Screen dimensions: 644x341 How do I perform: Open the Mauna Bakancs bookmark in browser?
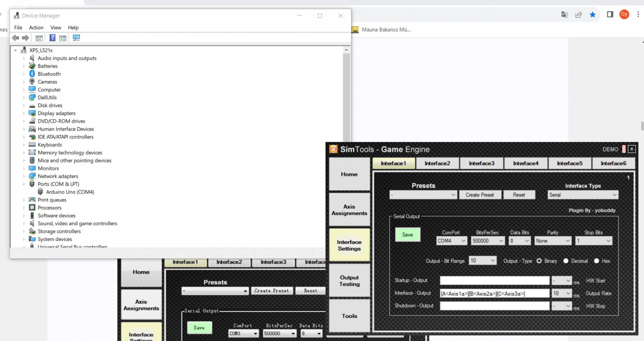pos(382,30)
